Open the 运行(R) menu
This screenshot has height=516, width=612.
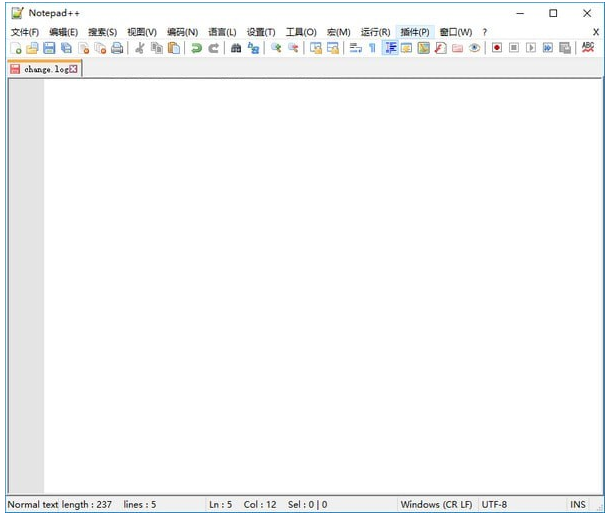tap(375, 32)
